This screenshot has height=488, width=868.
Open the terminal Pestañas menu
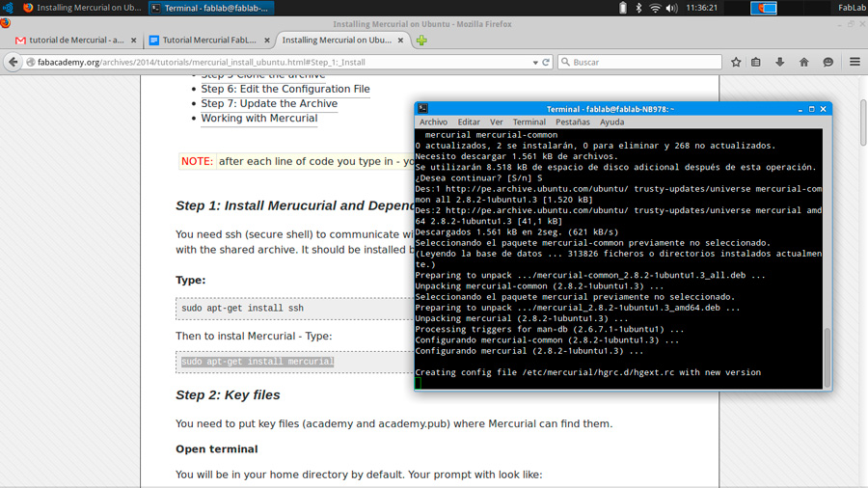[573, 122]
